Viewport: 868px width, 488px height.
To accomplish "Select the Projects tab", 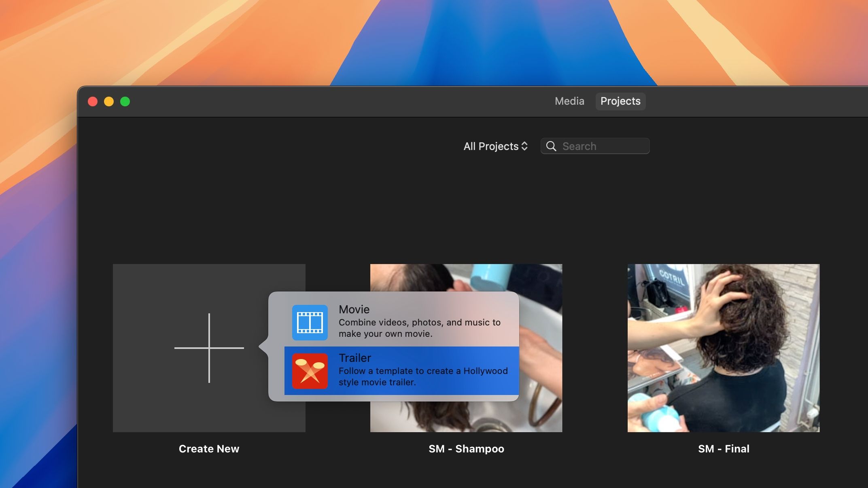I will (620, 101).
